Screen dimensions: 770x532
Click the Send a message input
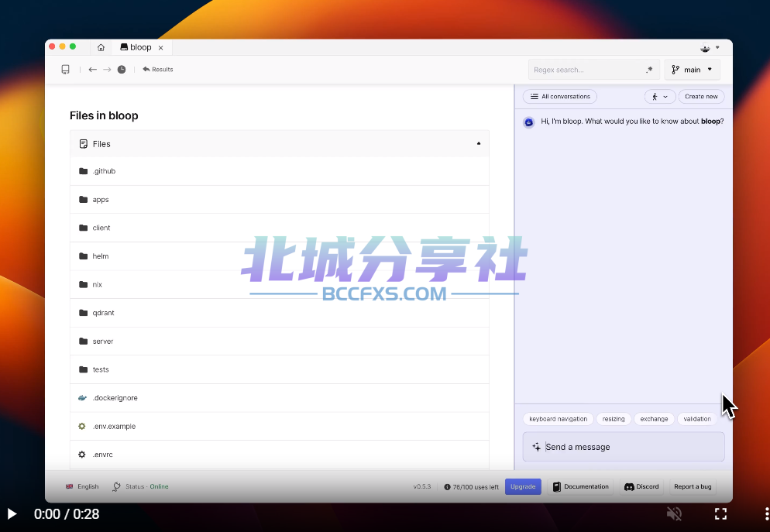[x=624, y=447]
